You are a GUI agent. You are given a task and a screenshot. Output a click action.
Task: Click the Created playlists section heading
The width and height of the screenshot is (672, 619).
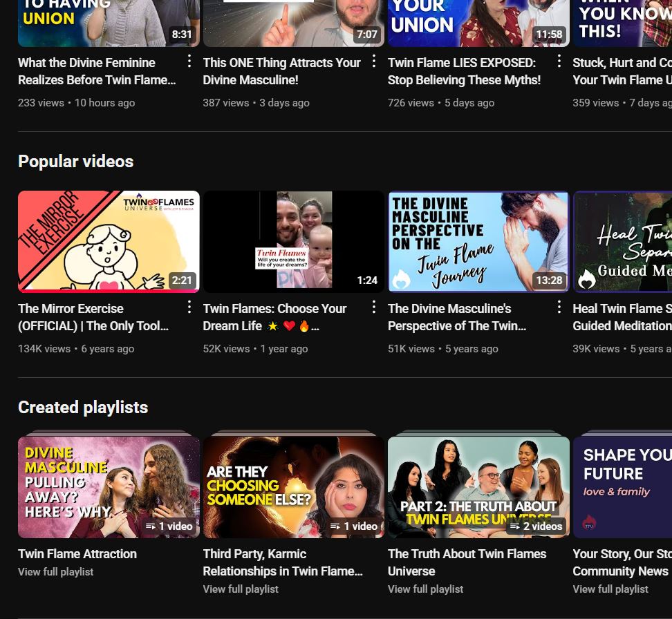(x=83, y=408)
